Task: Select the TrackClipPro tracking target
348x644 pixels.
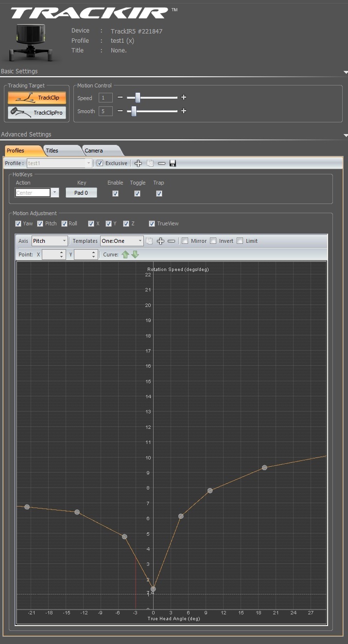Action: tap(37, 113)
